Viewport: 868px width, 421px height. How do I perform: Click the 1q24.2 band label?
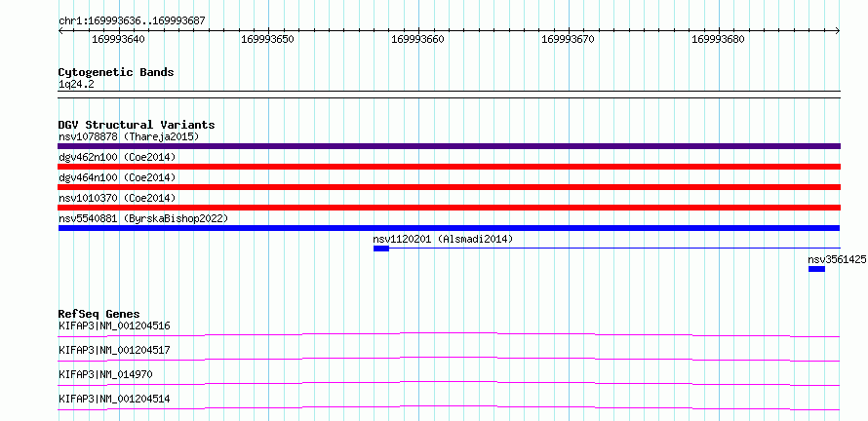[76, 84]
